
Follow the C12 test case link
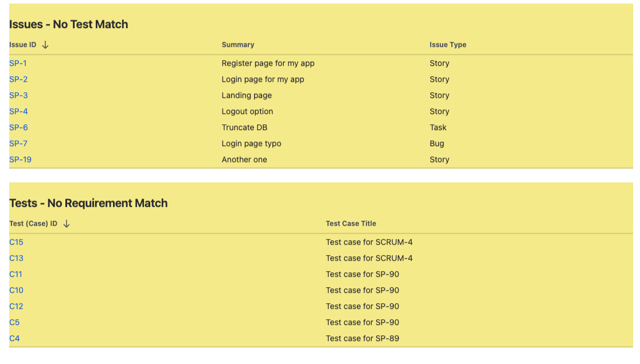coord(16,306)
